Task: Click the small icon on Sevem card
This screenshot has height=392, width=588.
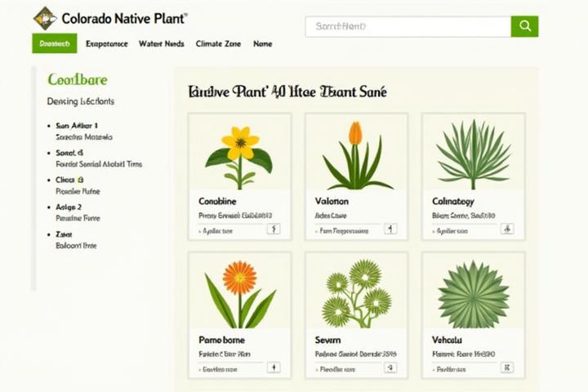Action: click(390, 368)
